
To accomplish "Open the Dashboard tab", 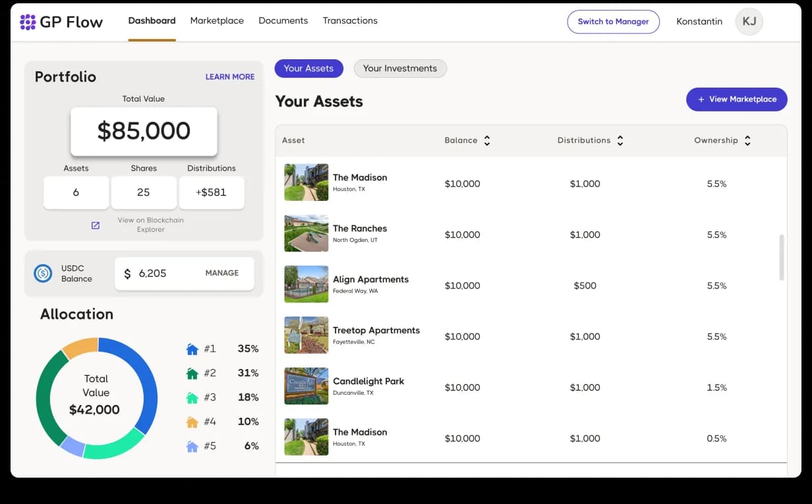I will click(x=152, y=21).
